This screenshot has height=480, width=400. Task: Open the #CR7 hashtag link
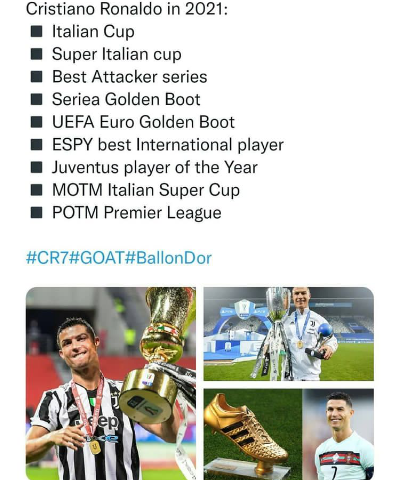48,258
